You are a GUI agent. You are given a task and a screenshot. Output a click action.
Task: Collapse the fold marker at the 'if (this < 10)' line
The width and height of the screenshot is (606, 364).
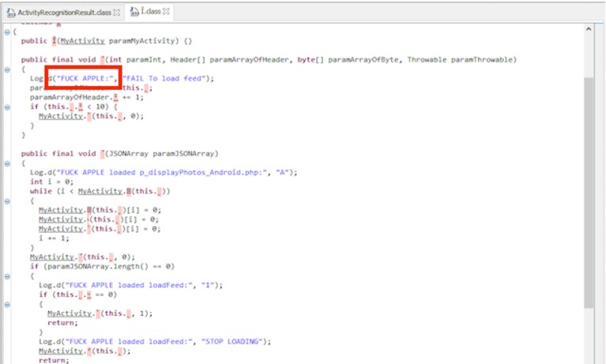(7, 107)
